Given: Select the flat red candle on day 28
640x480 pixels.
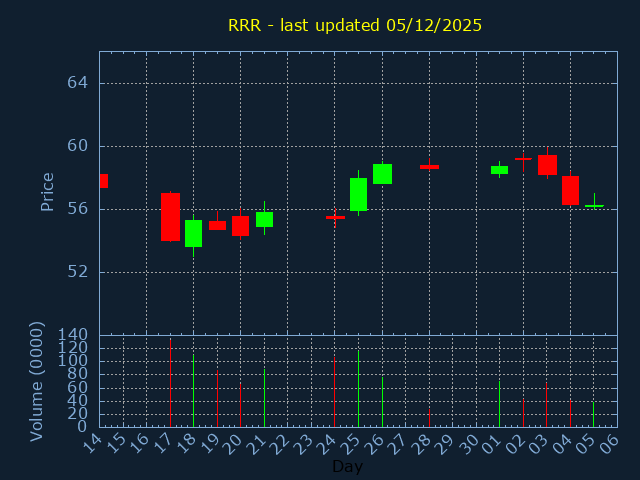Looking at the screenshot, I should click(429, 167).
